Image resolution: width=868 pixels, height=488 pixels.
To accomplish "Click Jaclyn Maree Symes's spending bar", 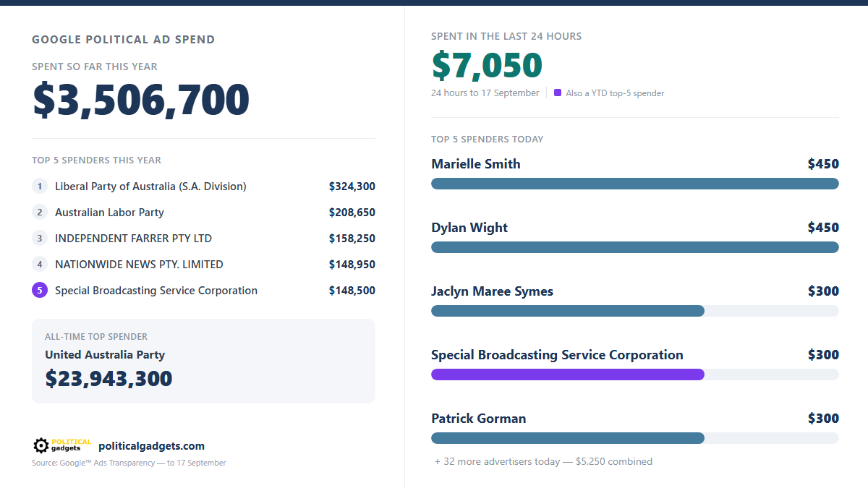I will [x=568, y=311].
